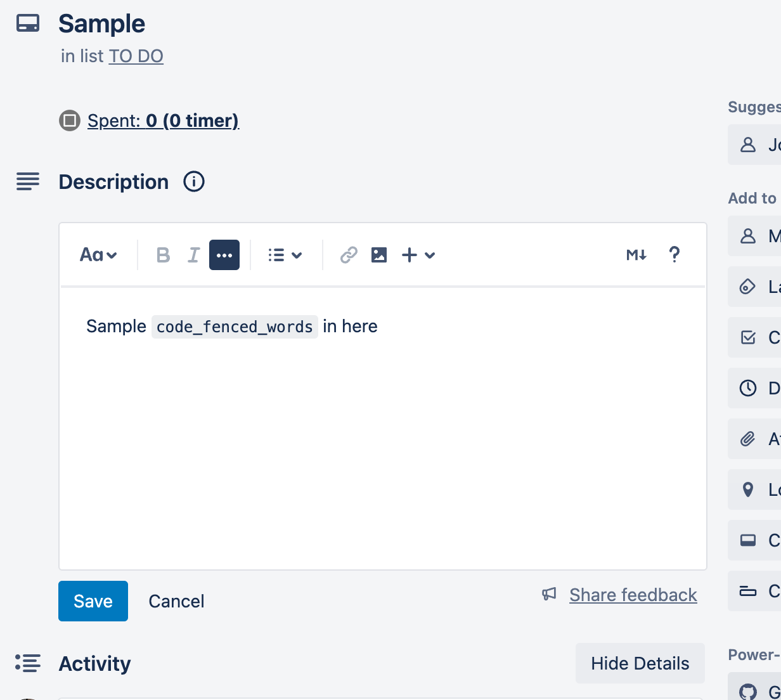
Task: Click inside the description text area
Action: point(383,444)
